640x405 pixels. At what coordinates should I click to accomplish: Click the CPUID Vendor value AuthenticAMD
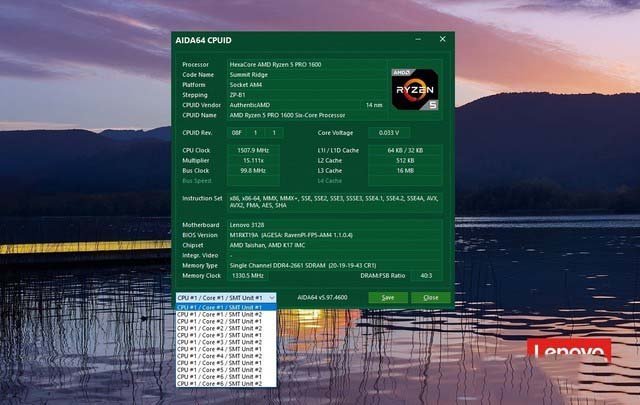click(250, 105)
